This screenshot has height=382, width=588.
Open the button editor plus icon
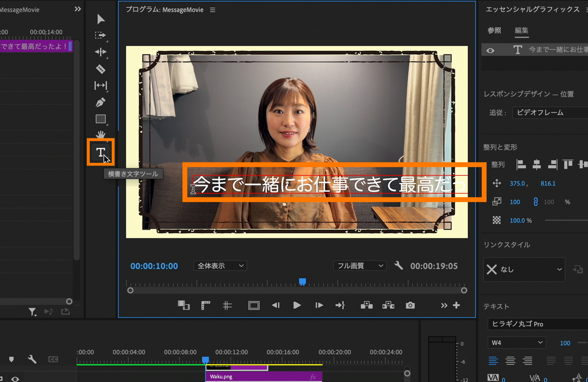(456, 305)
